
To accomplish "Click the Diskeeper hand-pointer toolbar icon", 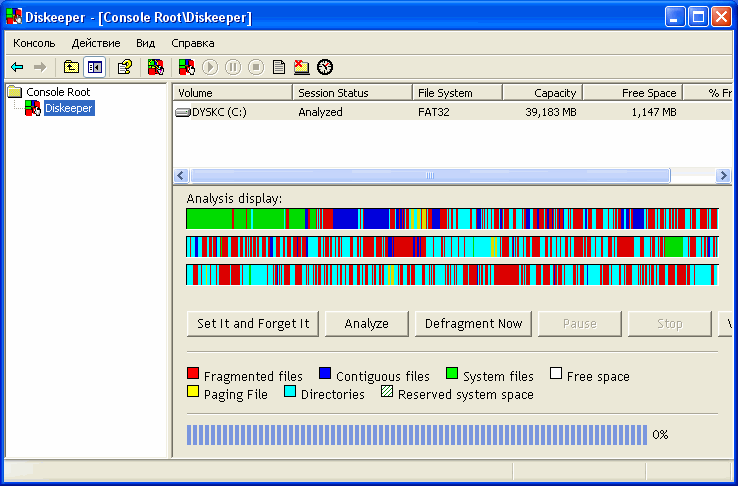I will pos(187,67).
